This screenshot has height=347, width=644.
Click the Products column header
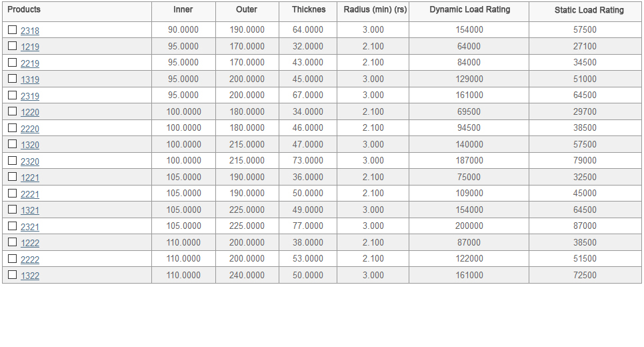pyautogui.click(x=24, y=10)
